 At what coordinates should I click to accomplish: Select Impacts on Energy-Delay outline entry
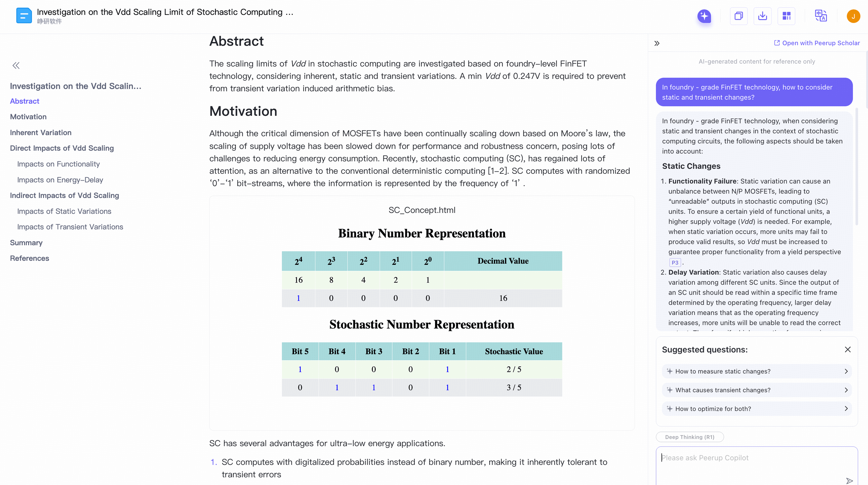point(60,180)
